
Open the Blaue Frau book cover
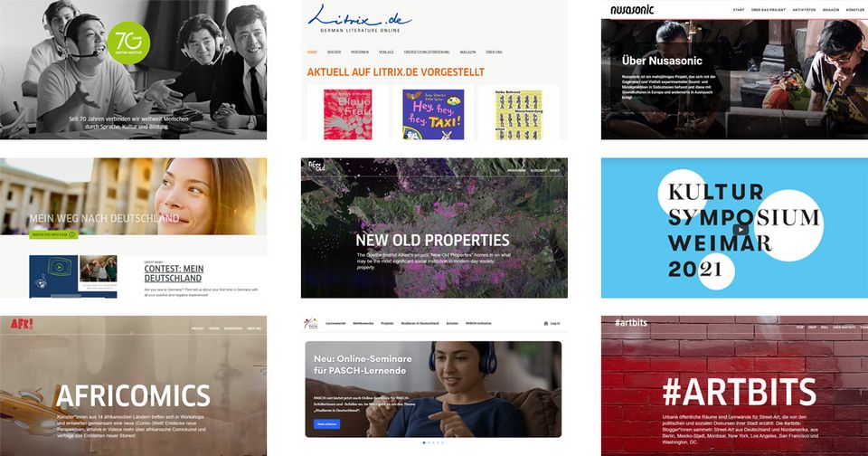[347, 115]
